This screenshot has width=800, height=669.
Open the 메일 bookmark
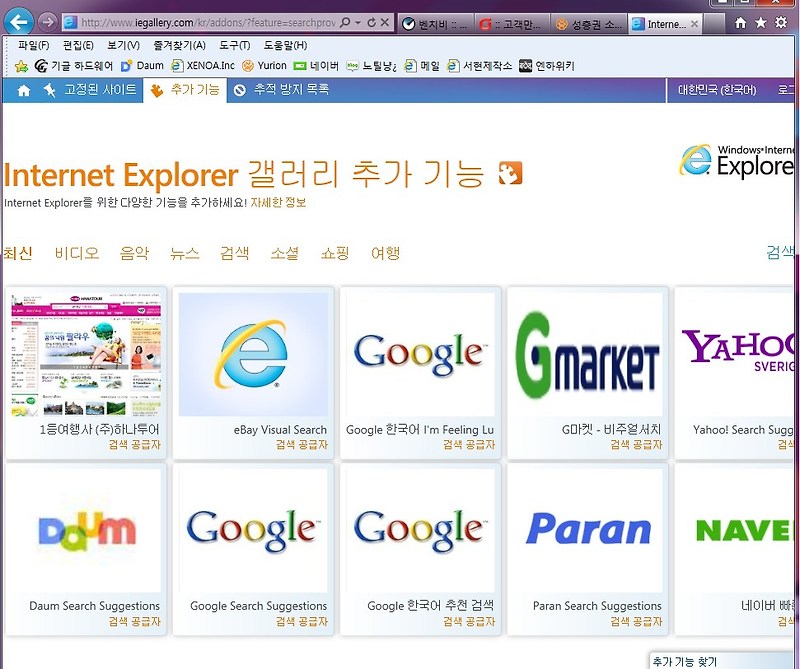coord(422,66)
